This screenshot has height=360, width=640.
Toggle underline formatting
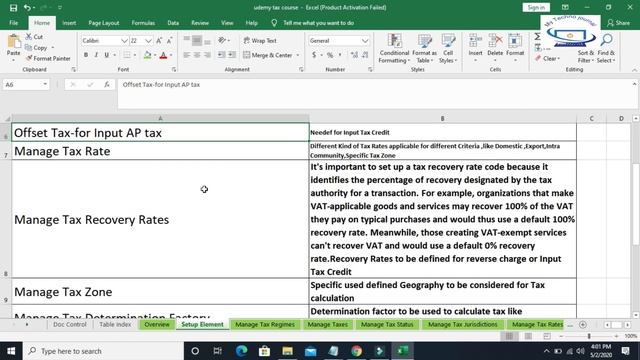(x=107, y=55)
